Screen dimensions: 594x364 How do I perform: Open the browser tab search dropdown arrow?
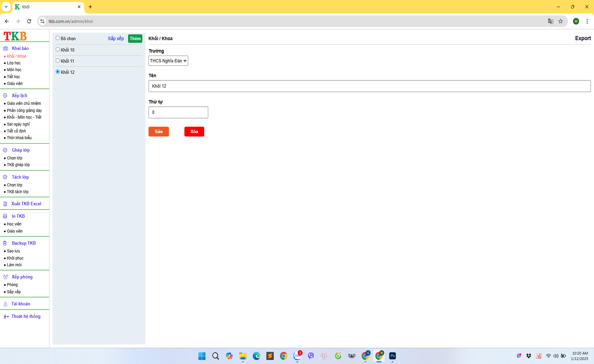point(6,7)
